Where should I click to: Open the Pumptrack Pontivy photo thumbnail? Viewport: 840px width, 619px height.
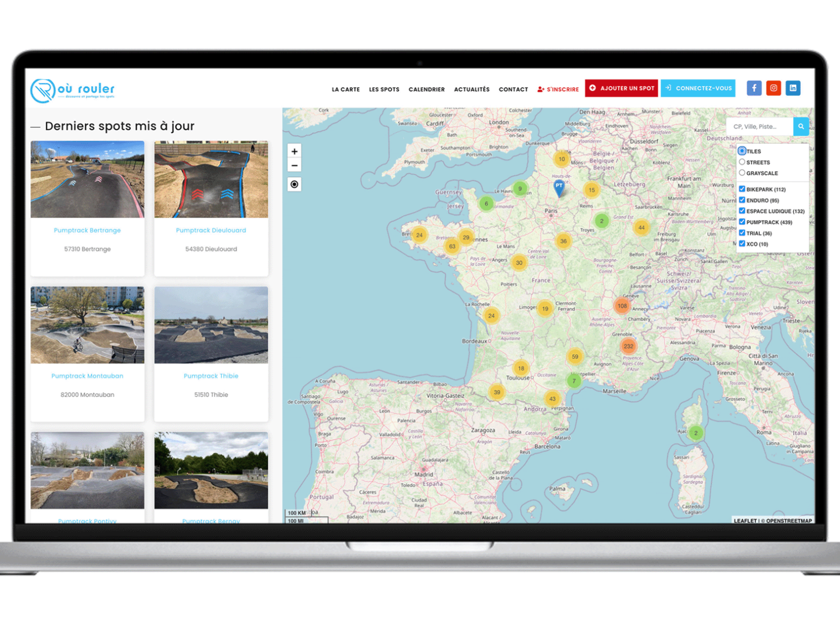coord(87,470)
